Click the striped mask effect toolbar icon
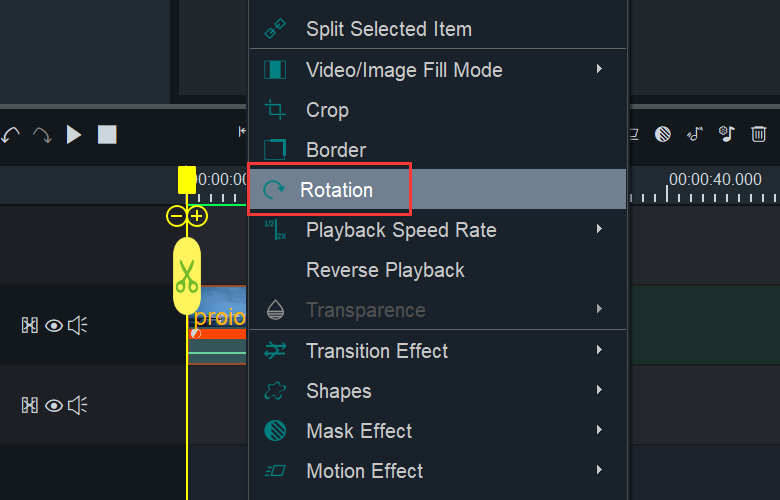Screen dimensions: 780x500 click(x=662, y=134)
